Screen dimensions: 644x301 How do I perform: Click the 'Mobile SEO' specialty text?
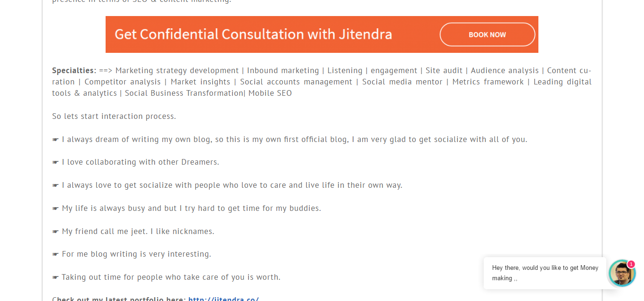click(x=270, y=93)
